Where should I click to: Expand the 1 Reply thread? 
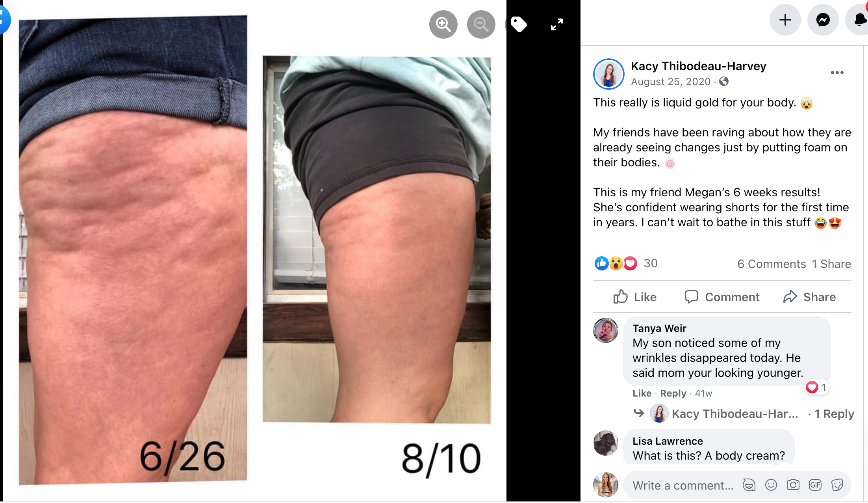coord(834,414)
